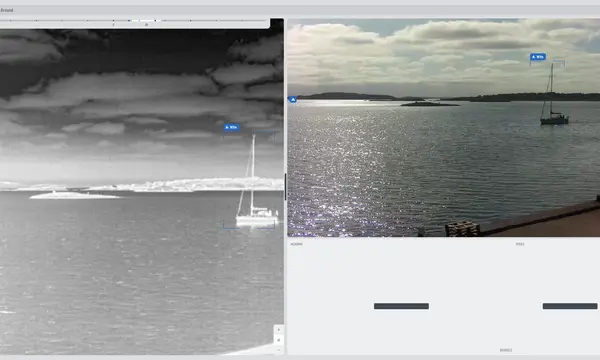Click the right dark bar in the lower panel
Viewport: 600px width, 360px height.
click(x=570, y=306)
